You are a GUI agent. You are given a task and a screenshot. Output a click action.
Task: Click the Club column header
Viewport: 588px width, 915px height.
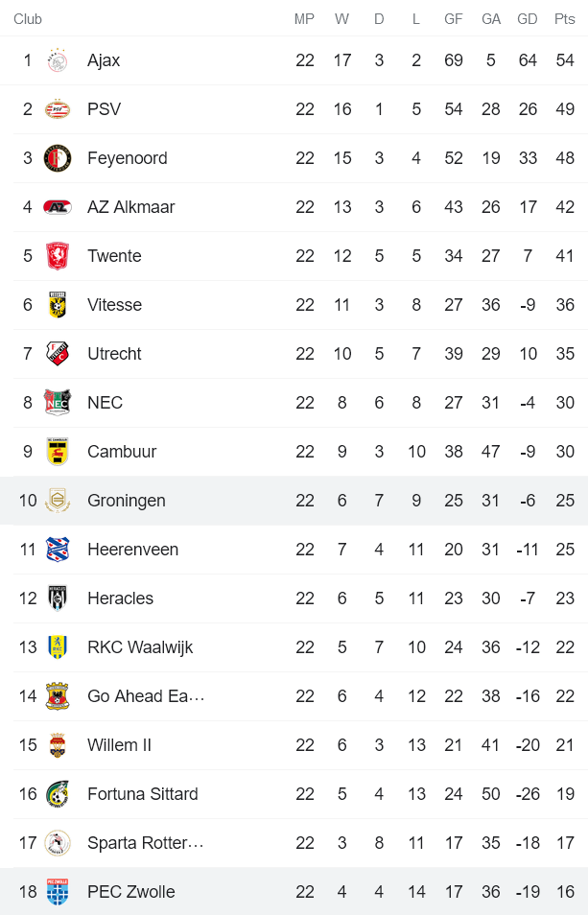coord(28,19)
